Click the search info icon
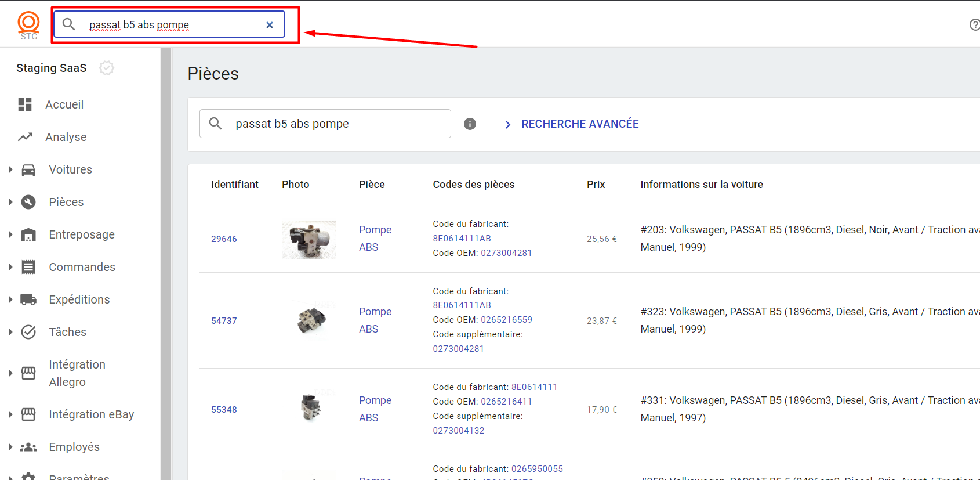Screen dimensions: 980x480 pos(470,124)
